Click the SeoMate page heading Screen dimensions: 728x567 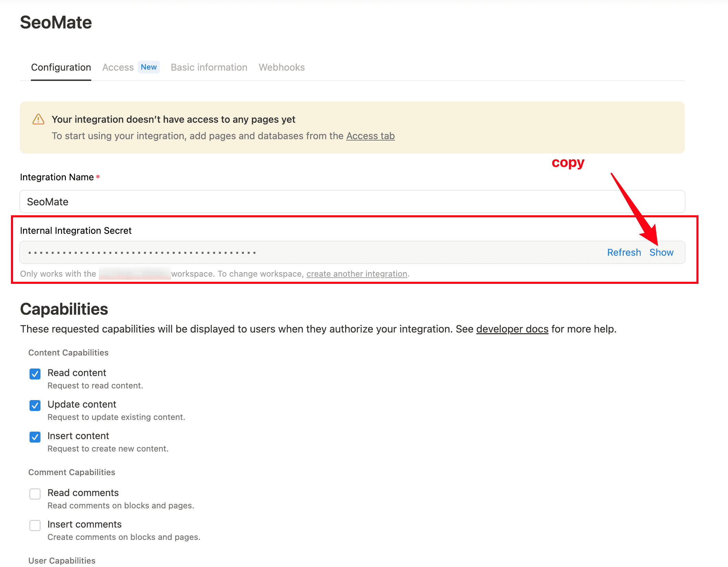pos(56,22)
